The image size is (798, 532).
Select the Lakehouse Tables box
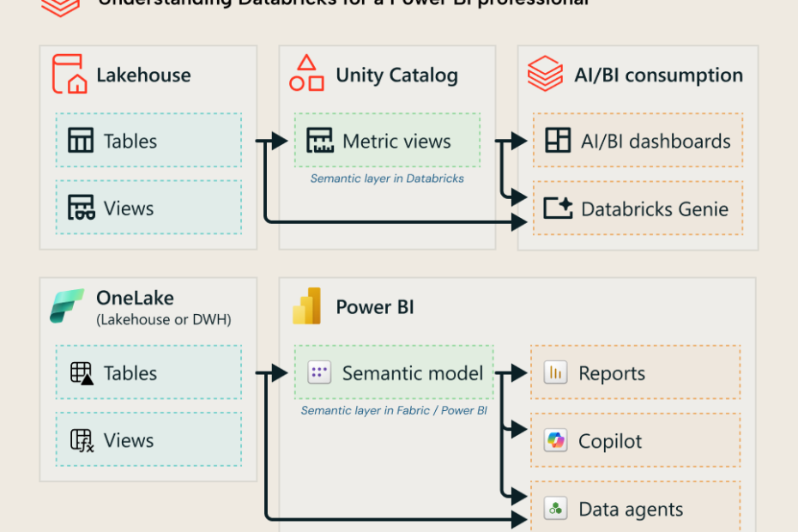tap(148, 141)
